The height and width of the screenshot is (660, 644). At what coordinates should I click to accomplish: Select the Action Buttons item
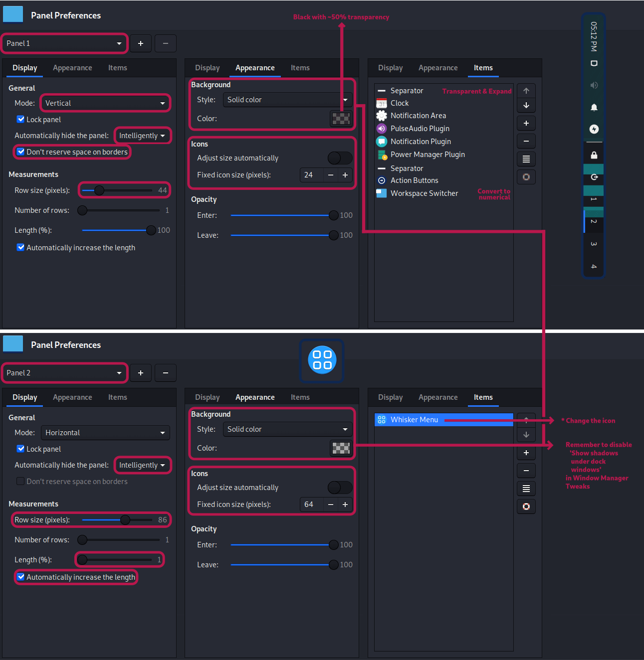coord(414,180)
